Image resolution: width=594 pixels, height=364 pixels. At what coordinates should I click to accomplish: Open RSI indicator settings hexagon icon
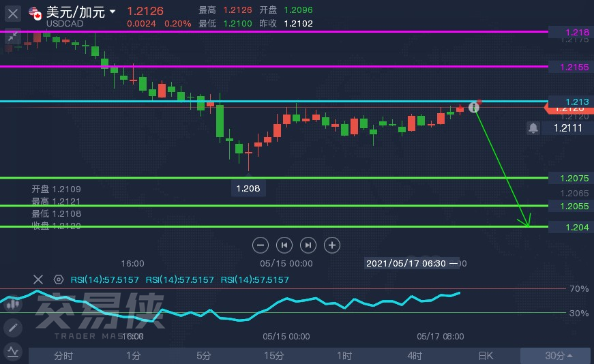click(x=59, y=279)
